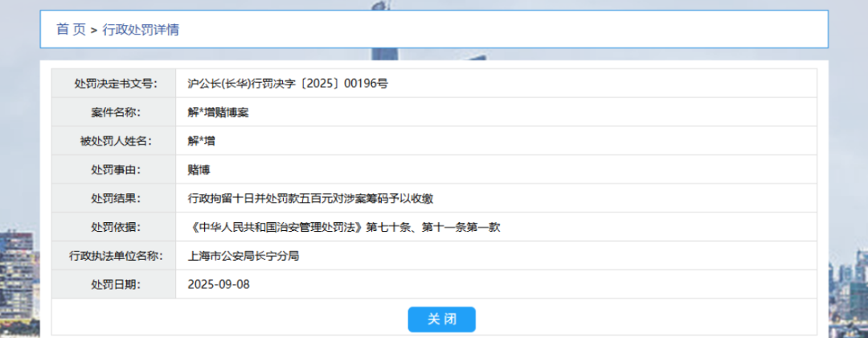Click the 行政执法单位名称 field label
The height and width of the screenshot is (338, 868).
114,256
